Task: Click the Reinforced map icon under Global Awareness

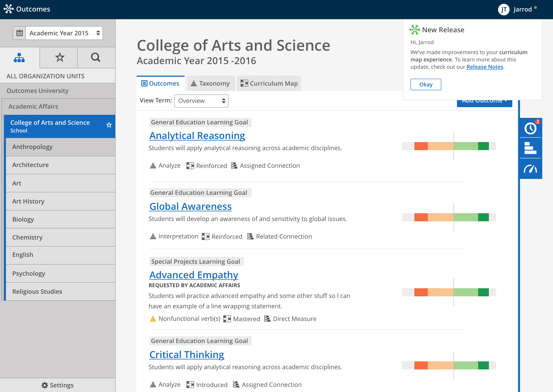Action: tap(205, 237)
